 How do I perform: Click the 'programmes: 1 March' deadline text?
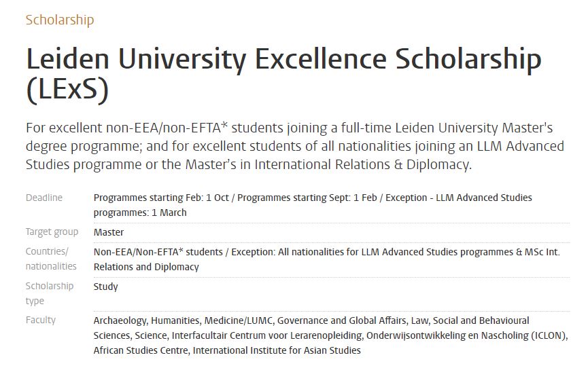pos(140,213)
